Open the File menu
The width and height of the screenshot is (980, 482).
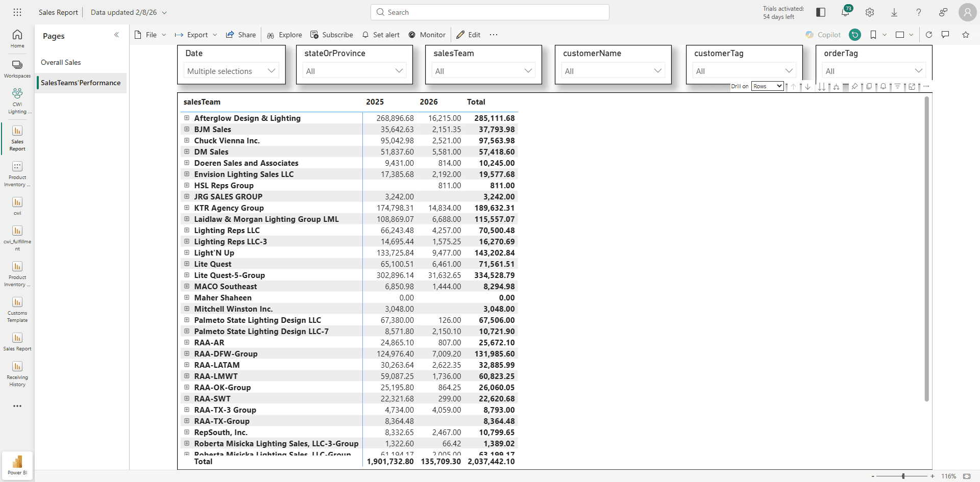[x=151, y=35]
